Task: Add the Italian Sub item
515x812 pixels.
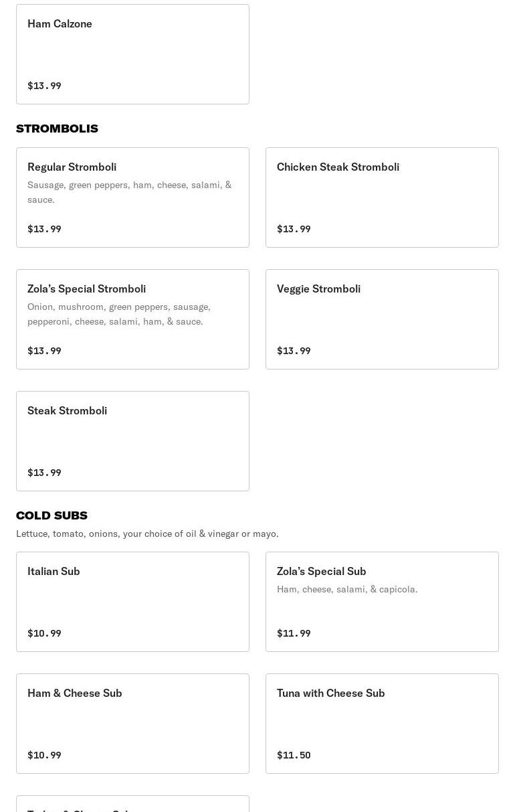Action: (132, 601)
